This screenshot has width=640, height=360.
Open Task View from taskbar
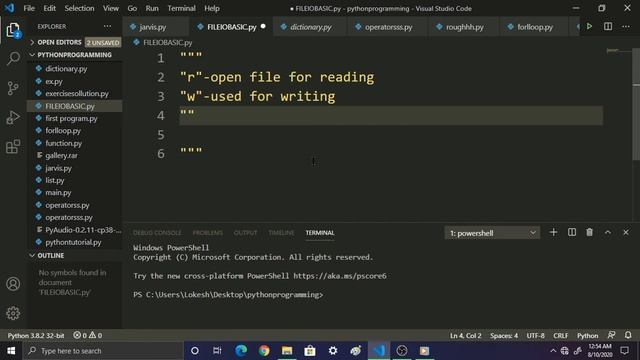pos(217,351)
